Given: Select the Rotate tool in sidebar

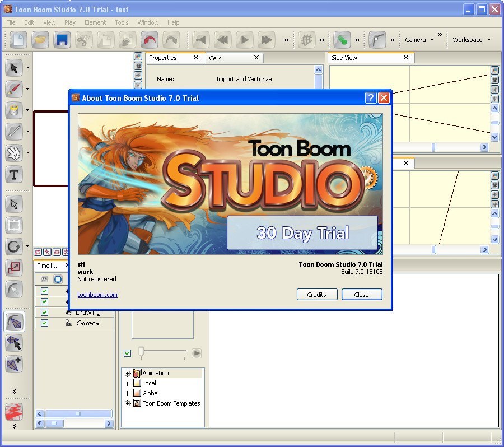Looking at the screenshot, I should tap(14, 246).
